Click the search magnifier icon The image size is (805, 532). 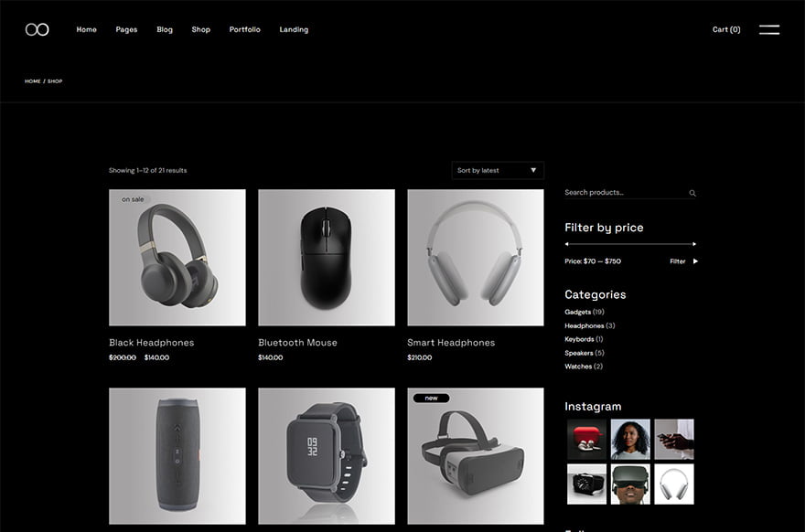point(692,194)
